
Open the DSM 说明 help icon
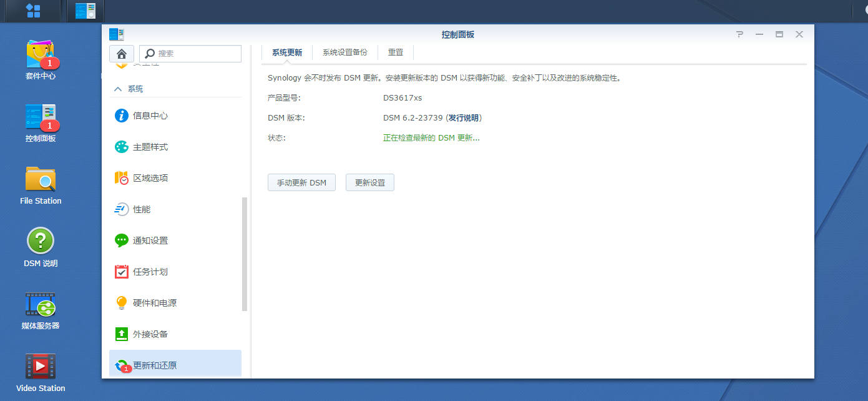[x=41, y=247]
